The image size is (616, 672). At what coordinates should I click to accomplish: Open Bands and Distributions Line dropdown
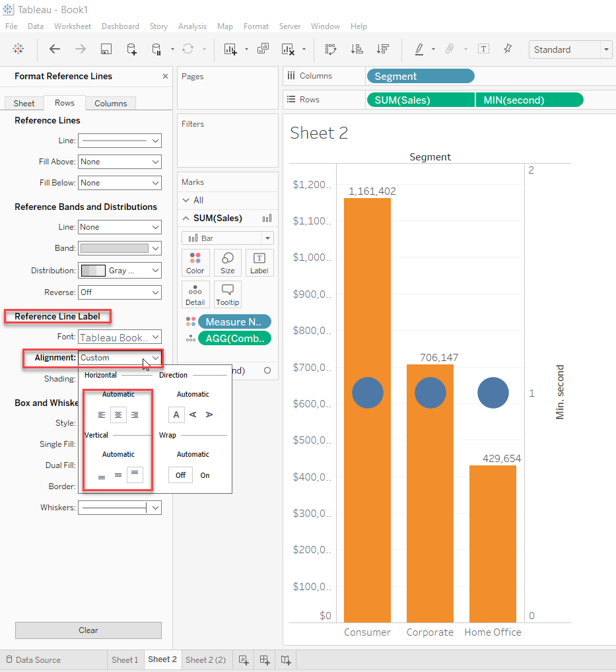click(120, 227)
